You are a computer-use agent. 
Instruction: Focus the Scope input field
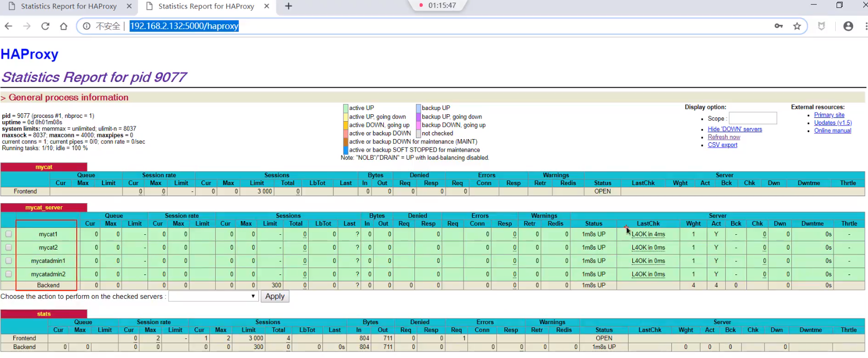(x=753, y=118)
